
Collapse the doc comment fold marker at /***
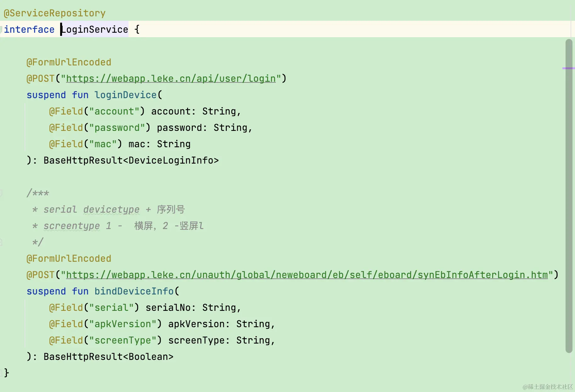(x=1, y=193)
